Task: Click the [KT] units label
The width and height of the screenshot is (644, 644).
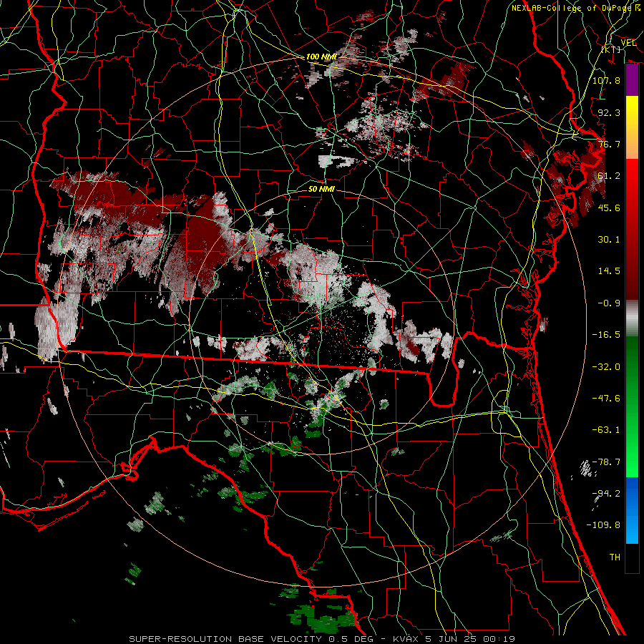Action: [x=611, y=50]
